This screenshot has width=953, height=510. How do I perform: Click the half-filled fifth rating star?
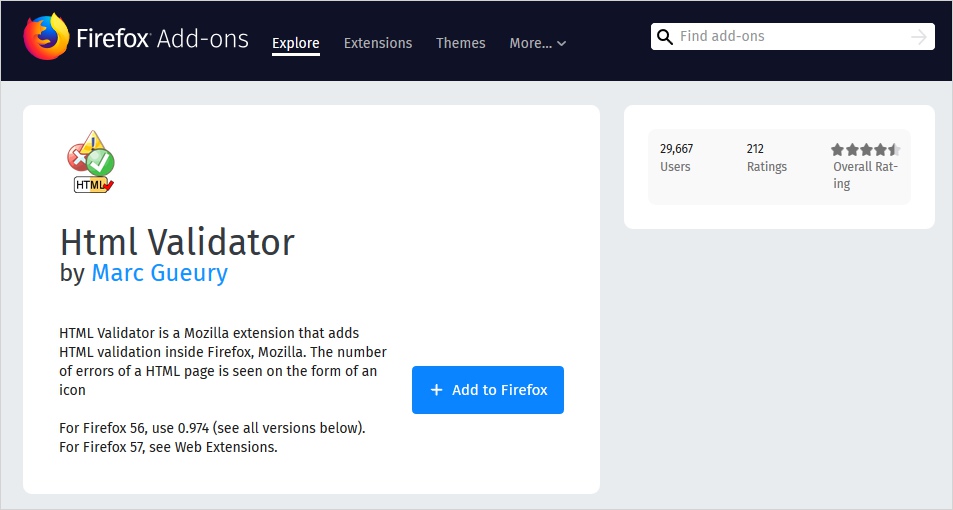tap(894, 150)
